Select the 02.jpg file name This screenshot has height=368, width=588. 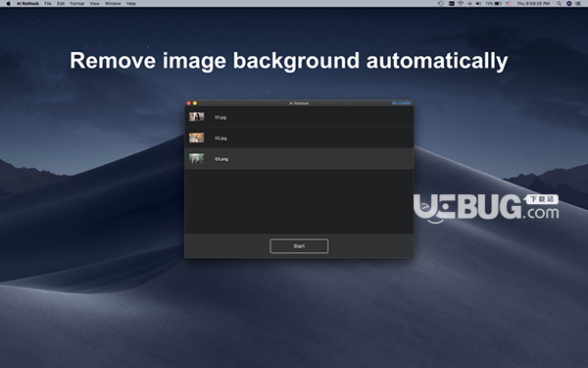tap(220, 138)
